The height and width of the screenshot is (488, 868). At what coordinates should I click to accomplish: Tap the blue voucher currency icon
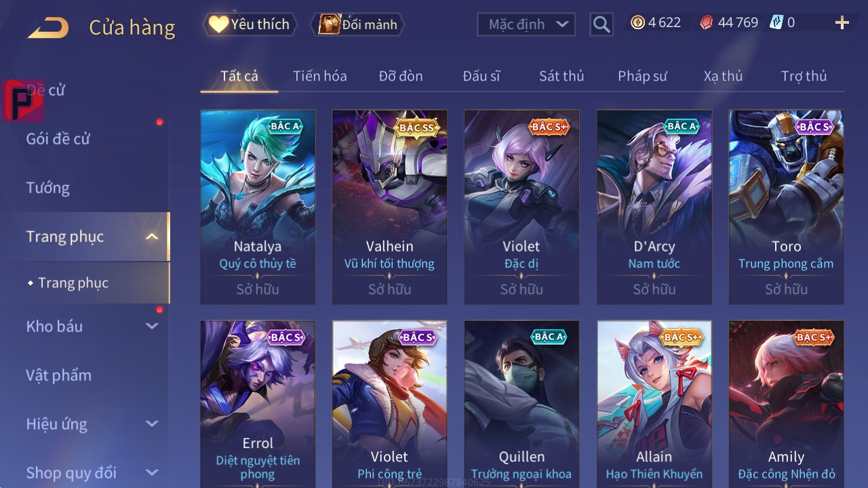point(776,22)
